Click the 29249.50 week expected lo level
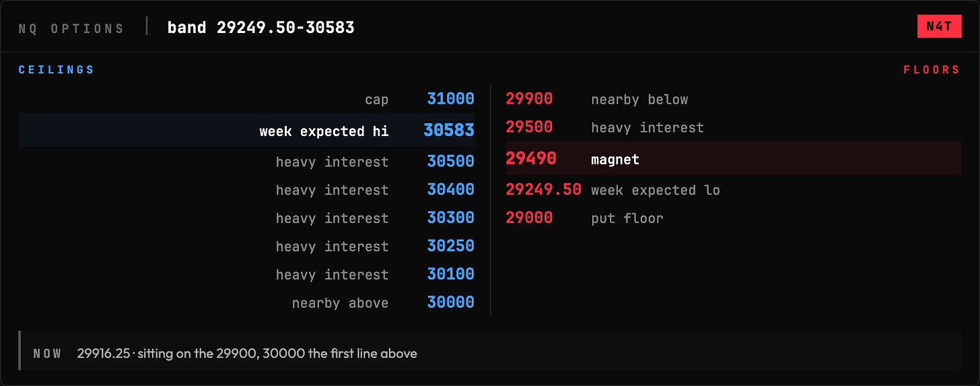980x386 pixels. coord(734,190)
